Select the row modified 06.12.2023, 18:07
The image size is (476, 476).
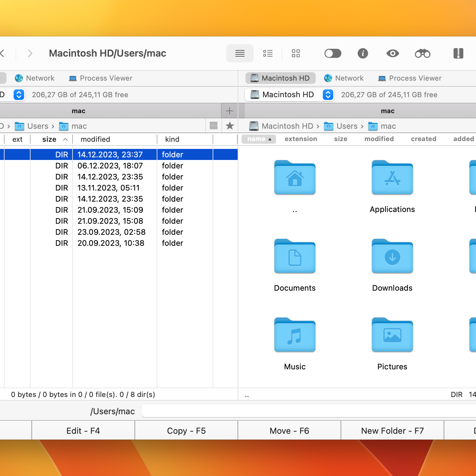point(119,166)
